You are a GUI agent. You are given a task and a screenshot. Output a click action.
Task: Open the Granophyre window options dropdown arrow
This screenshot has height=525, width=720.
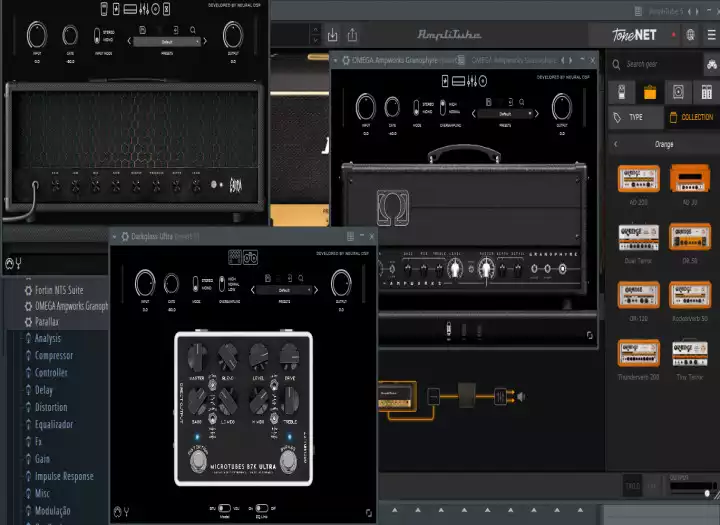pos(336,60)
